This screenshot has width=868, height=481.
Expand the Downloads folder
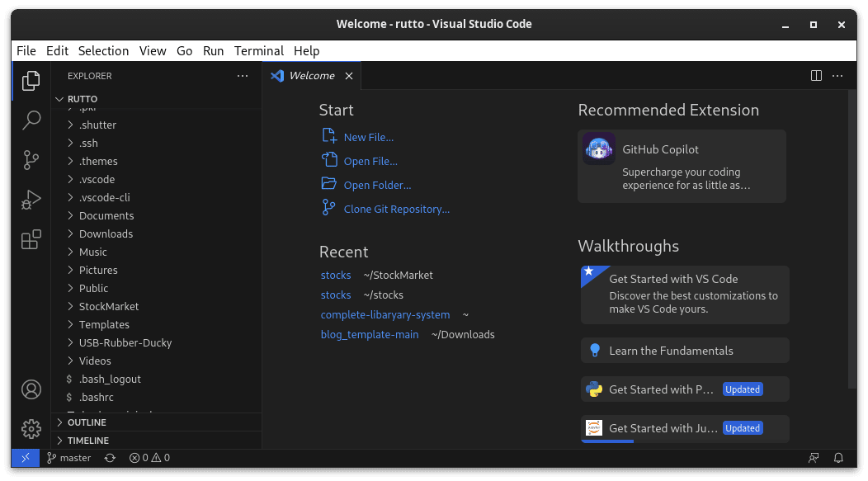156,234
